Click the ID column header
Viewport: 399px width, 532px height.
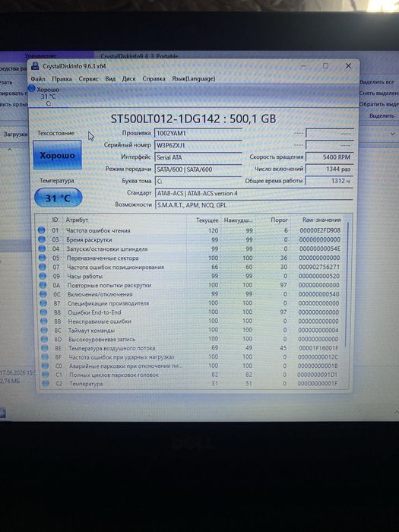(55, 220)
